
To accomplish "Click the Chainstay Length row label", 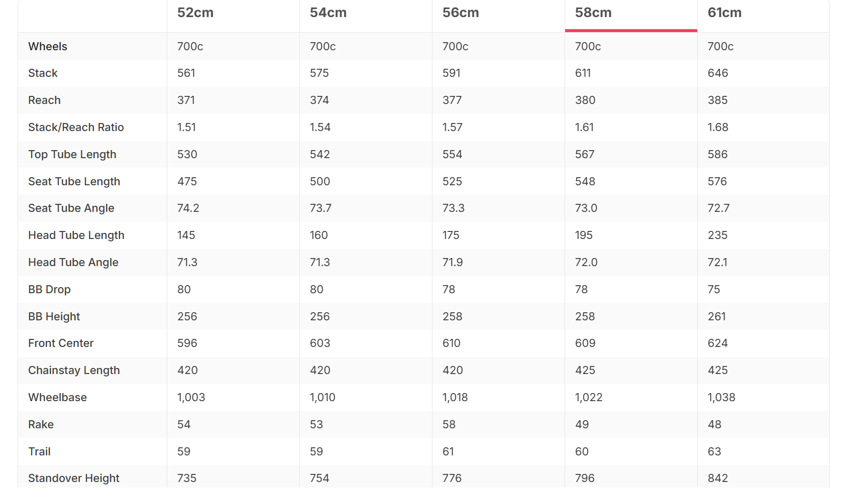I will pyautogui.click(x=74, y=371).
